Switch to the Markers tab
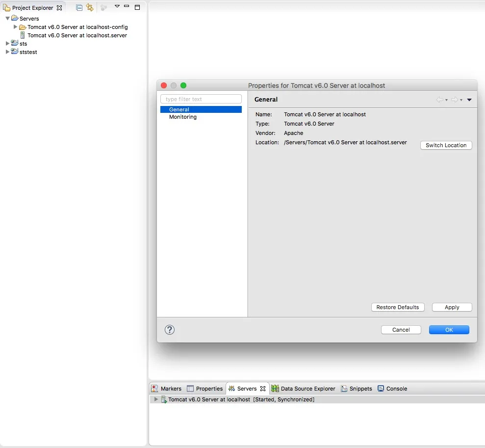The image size is (485, 448). pos(166,389)
